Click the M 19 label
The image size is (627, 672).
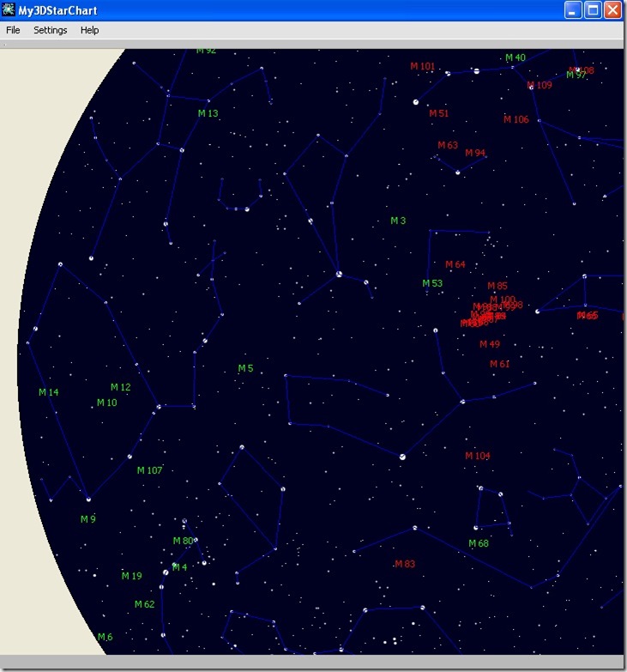(131, 575)
